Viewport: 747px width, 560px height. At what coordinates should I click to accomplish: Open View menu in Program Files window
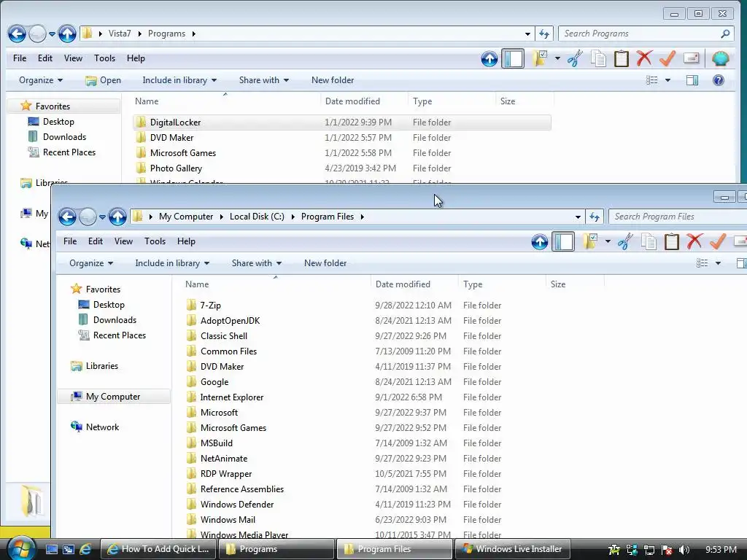(123, 241)
